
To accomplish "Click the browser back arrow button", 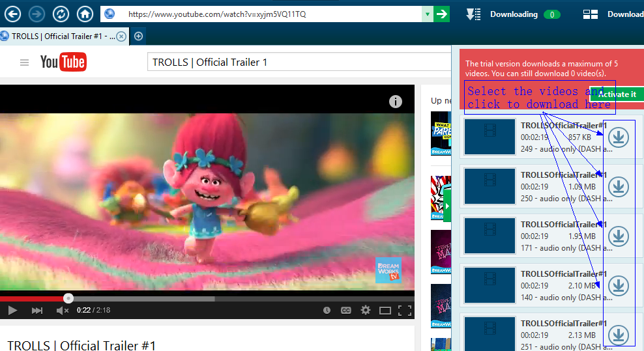I will point(13,14).
